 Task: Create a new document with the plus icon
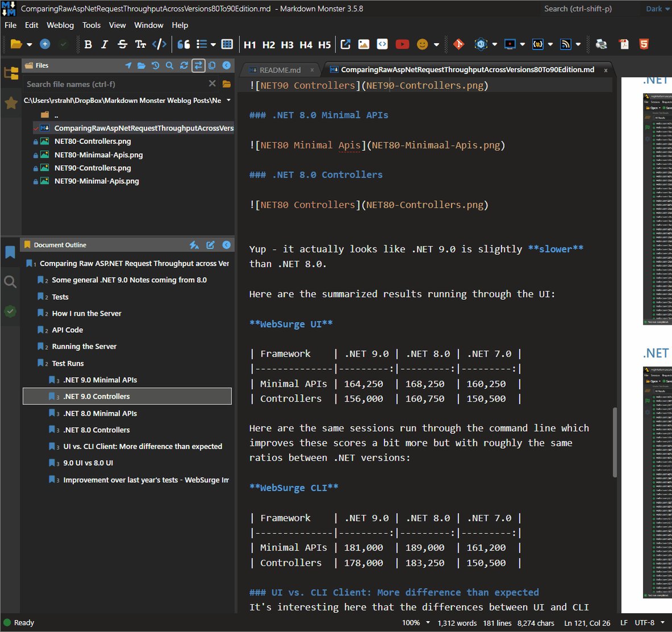pyautogui.click(x=45, y=44)
